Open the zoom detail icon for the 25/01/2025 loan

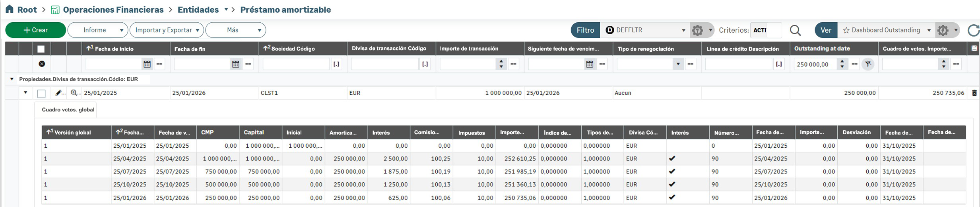(74, 93)
